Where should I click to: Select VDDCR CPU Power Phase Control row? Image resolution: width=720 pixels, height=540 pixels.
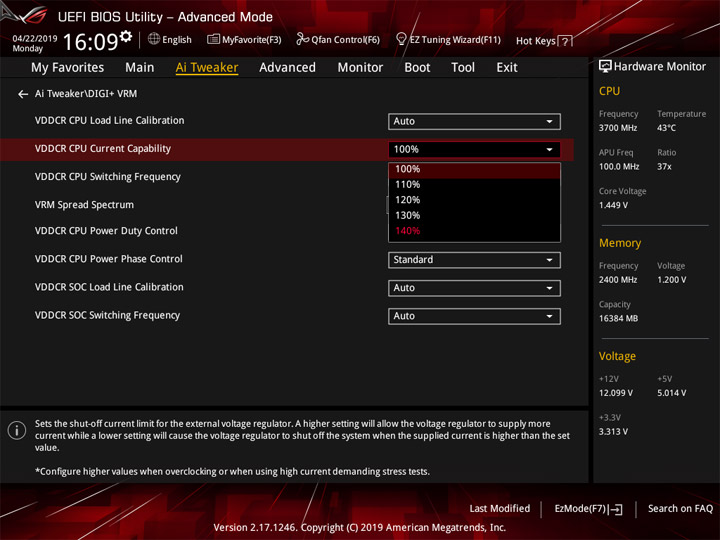(x=287, y=259)
